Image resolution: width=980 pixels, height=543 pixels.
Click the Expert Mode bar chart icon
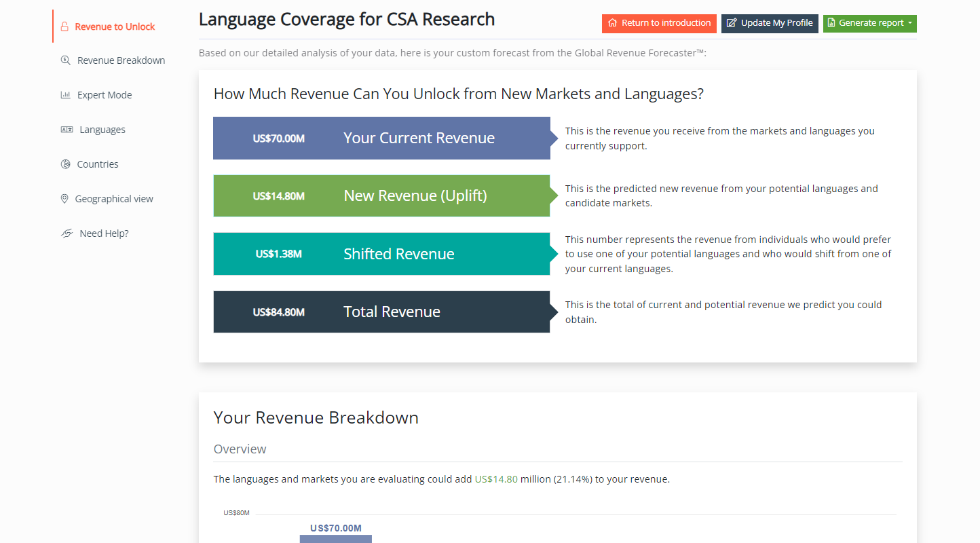65,95
